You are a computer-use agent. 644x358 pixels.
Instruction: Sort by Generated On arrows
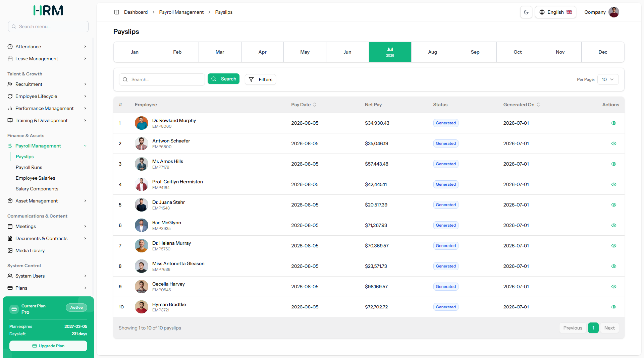click(x=538, y=105)
